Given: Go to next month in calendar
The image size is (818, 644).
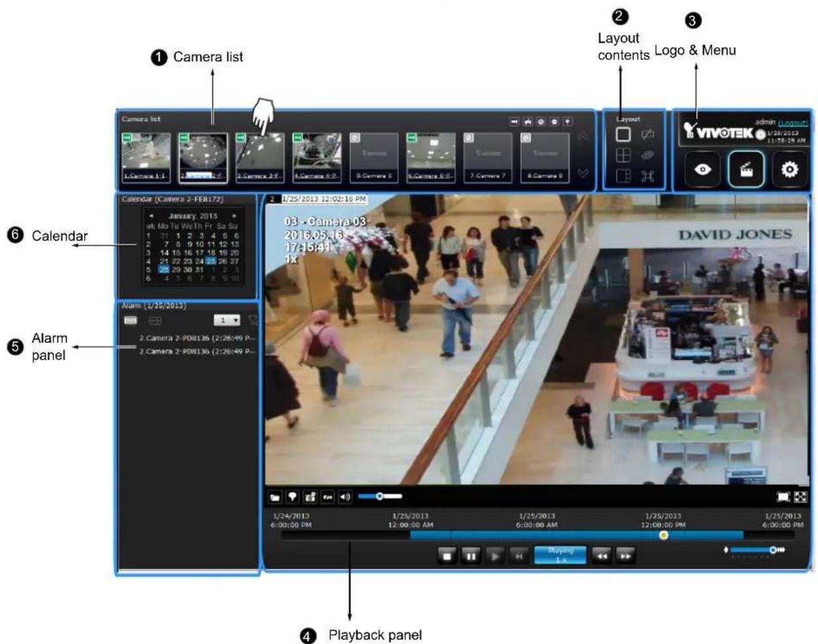Looking at the screenshot, I should tap(234, 216).
